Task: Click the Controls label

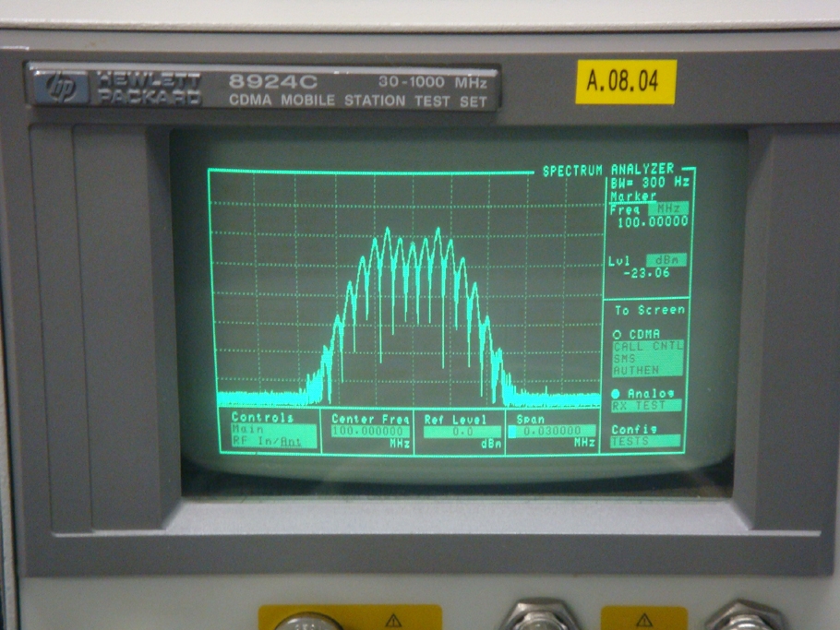Action: click(x=262, y=418)
